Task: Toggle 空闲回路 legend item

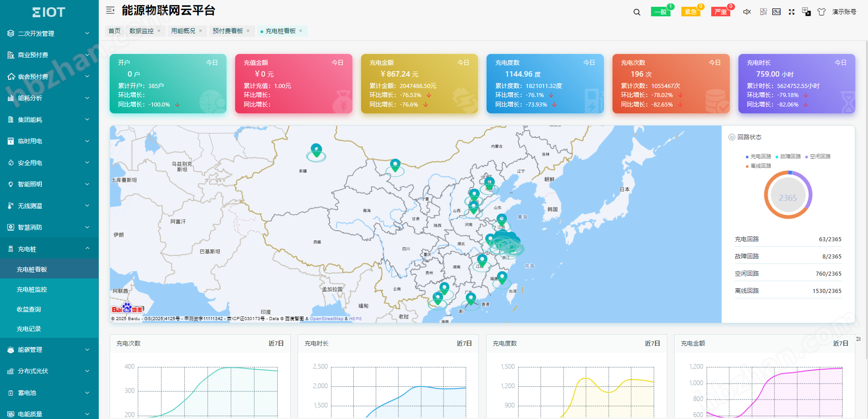Action: pos(818,156)
